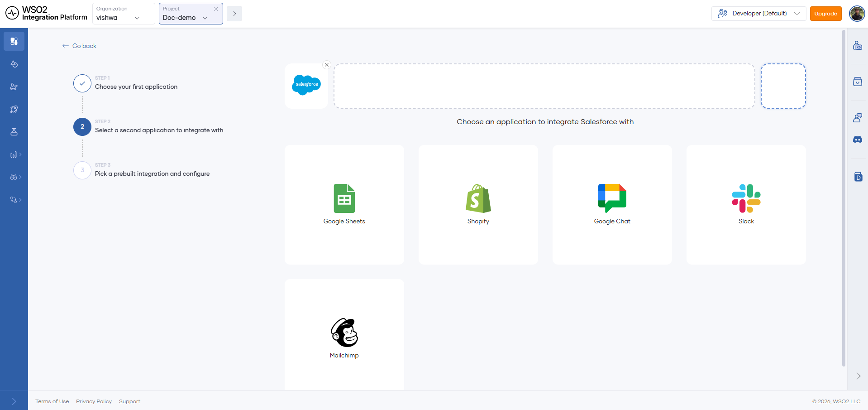Open the Developer (Default) perspective dropdown

coord(759,14)
